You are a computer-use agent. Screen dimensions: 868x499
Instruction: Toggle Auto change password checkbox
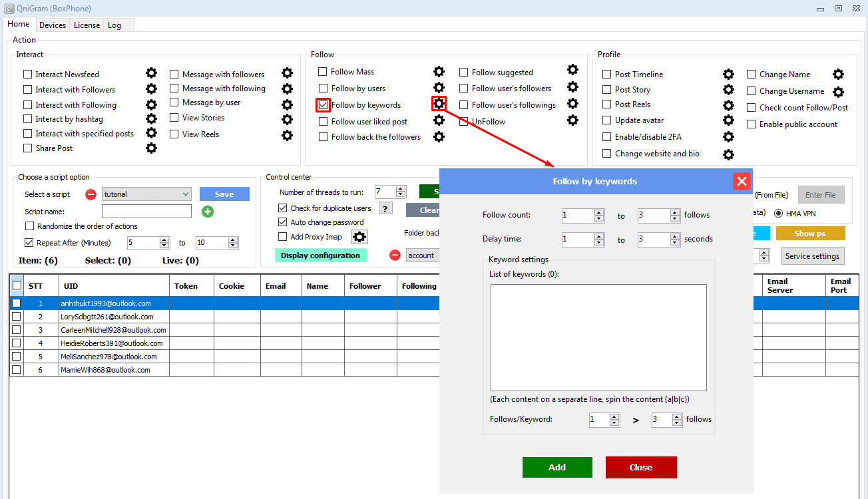coord(282,222)
